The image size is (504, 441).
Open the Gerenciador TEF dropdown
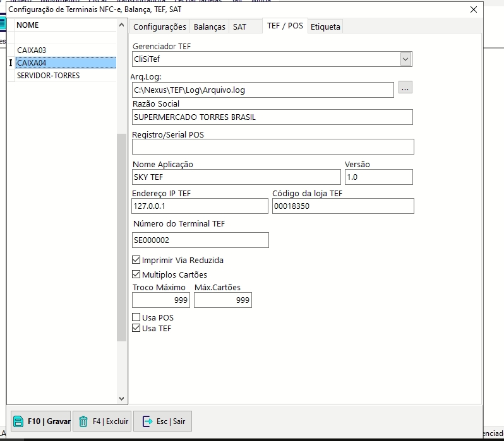click(405, 59)
